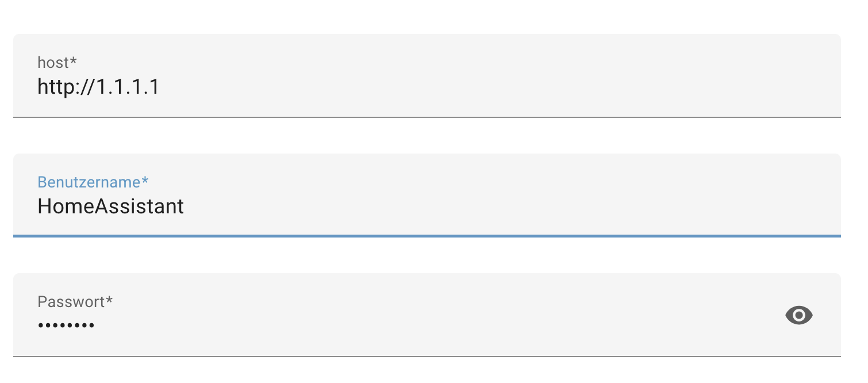The image size is (868, 383).
Task: Click the Passwort* field label
Action: (75, 301)
